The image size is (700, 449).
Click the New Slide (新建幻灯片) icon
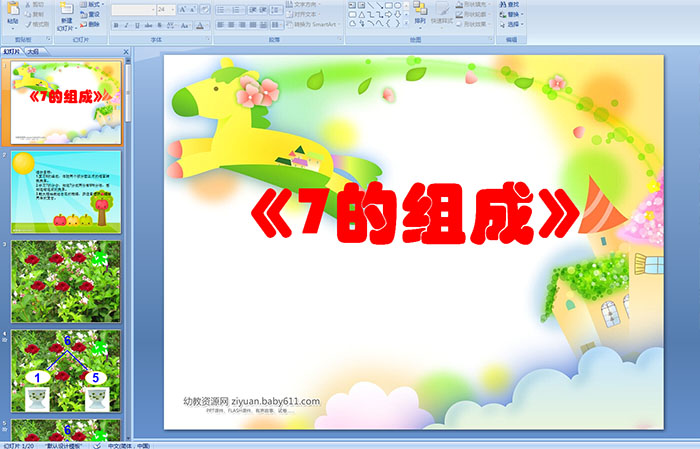tap(67, 9)
